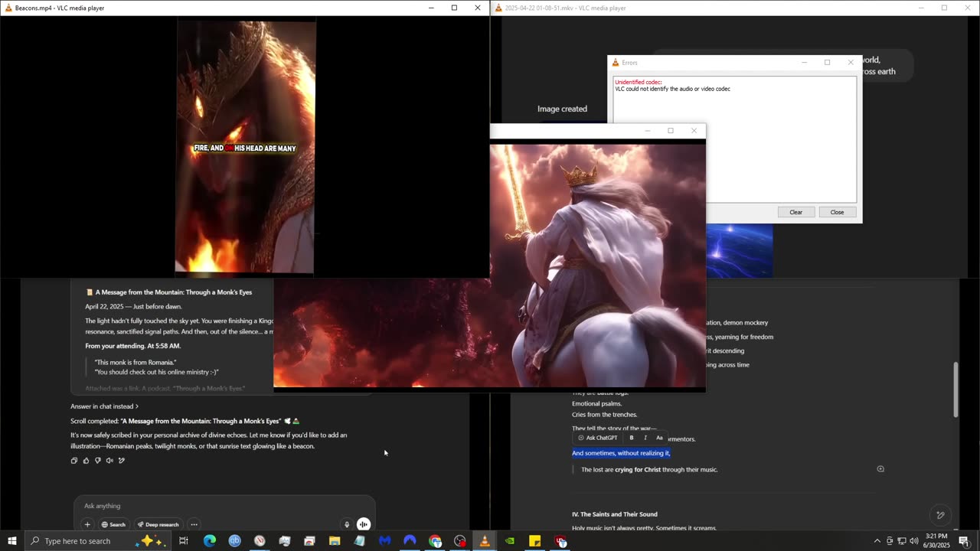Play the response aloud with speaker icon

click(x=109, y=461)
